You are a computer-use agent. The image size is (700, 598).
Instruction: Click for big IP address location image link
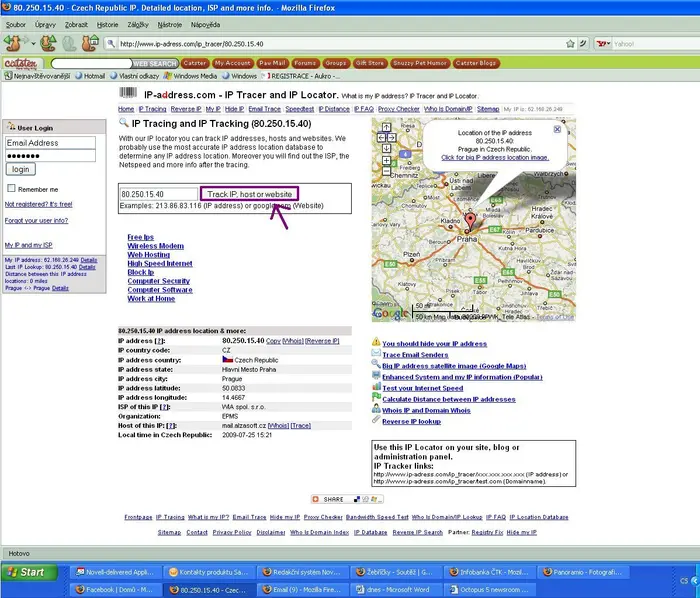[x=495, y=158]
